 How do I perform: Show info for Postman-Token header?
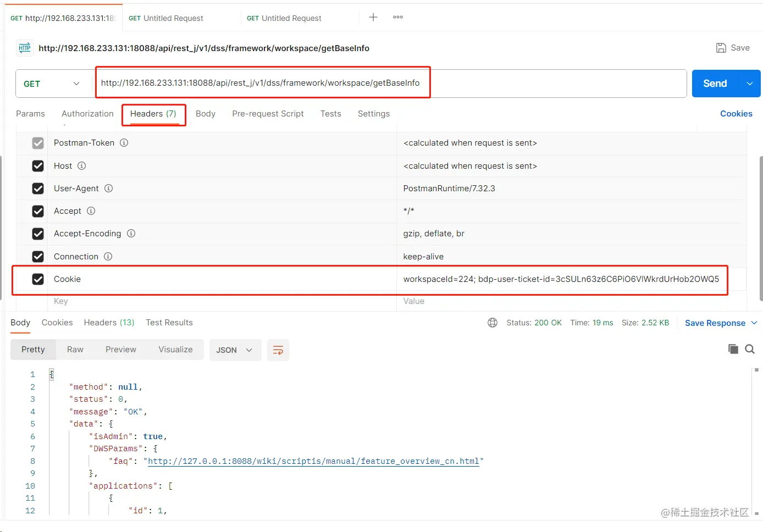(124, 143)
